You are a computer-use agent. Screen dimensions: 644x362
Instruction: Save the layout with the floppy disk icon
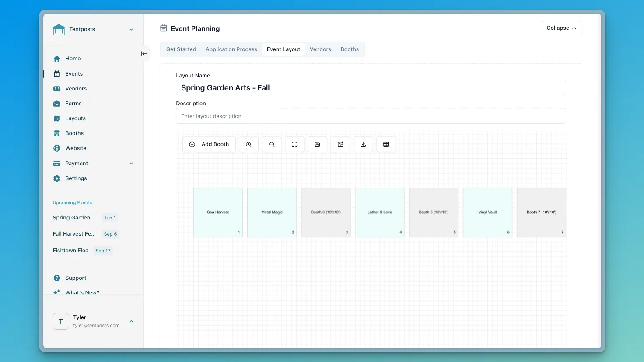pos(317,144)
